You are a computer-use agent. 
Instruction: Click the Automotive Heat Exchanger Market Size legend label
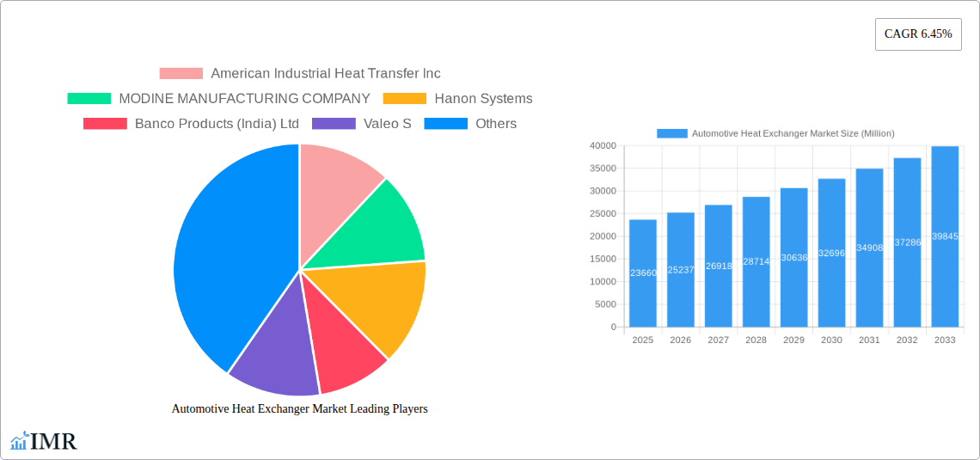[x=793, y=133]
